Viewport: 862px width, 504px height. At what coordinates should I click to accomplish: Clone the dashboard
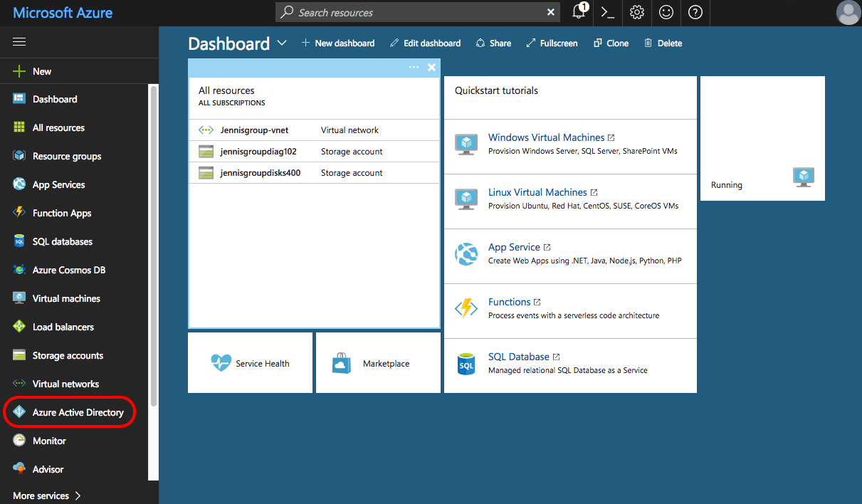tap(611, 43)
